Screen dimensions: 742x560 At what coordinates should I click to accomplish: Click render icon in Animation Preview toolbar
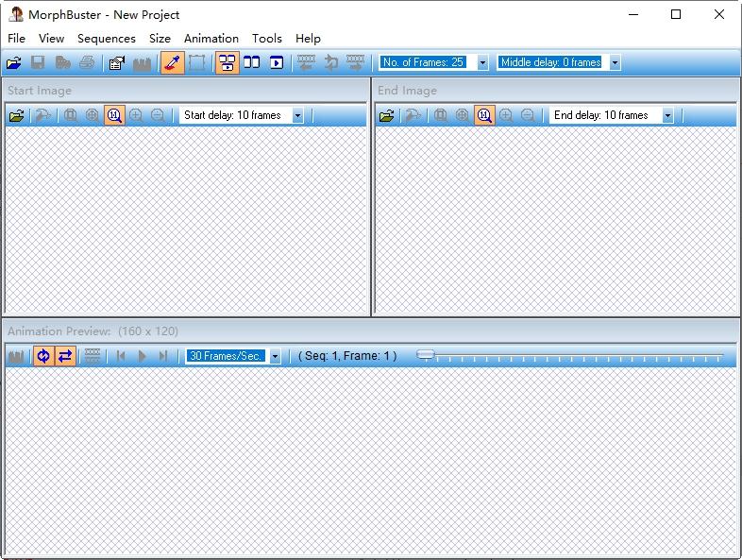point(17,356)
